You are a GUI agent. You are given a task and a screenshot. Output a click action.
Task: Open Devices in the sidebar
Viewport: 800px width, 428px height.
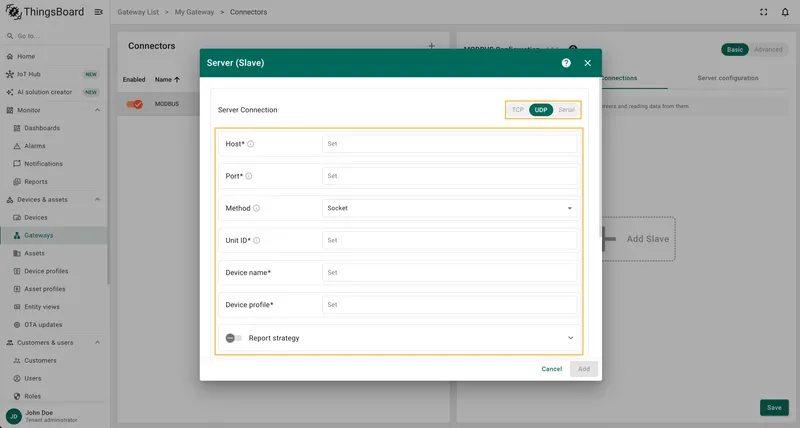54,217
